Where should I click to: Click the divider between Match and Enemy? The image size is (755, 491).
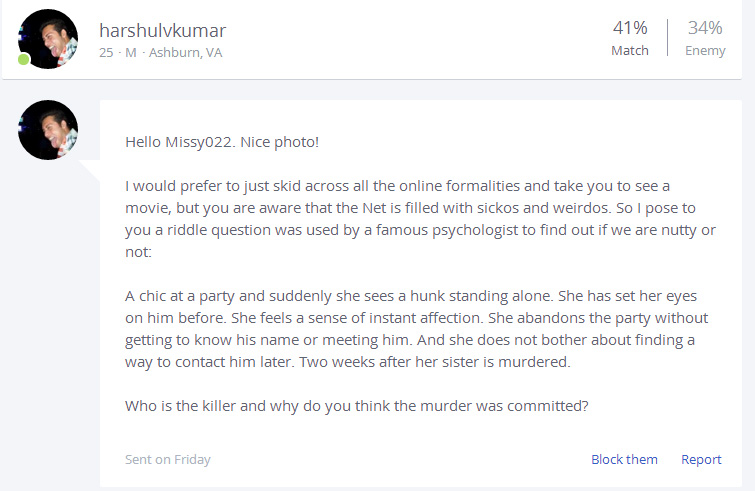click(x=667, y=38)
